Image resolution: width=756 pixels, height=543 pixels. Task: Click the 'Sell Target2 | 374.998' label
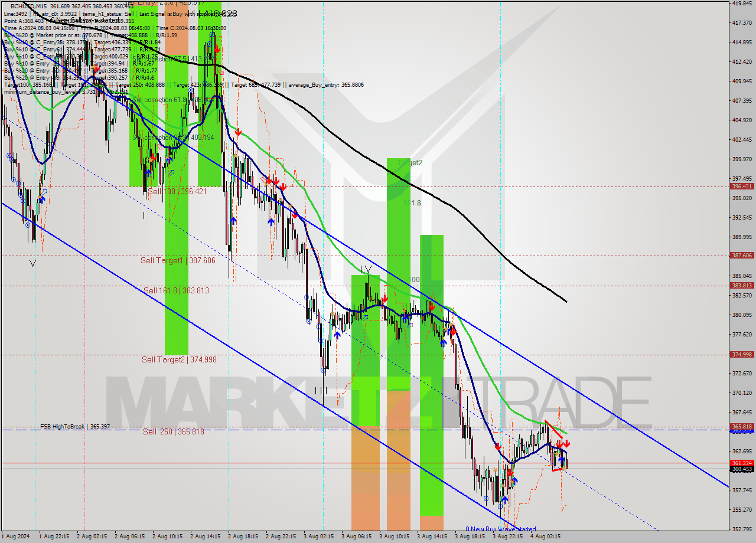pos(179,359)
